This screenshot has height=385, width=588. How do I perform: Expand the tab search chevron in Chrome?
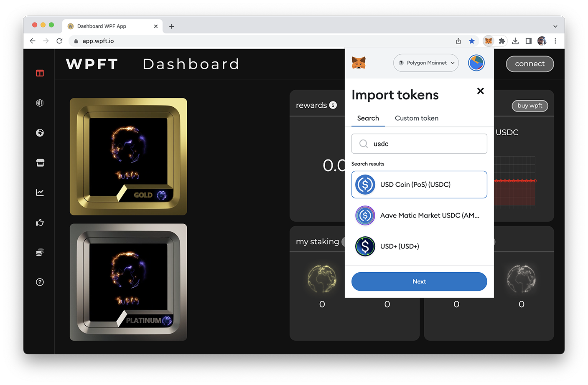click(555, 26)
